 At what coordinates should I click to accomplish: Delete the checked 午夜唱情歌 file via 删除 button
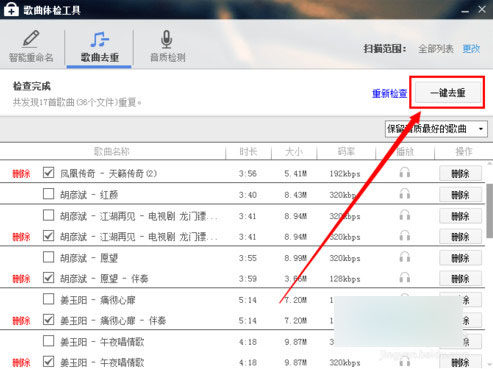click(x=460, y=362)
